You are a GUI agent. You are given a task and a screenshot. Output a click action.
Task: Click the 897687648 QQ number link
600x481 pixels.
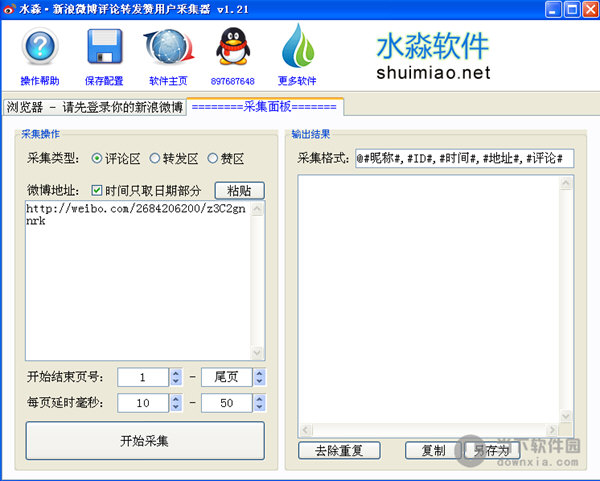pyautogui.click(x=232, y=81)
